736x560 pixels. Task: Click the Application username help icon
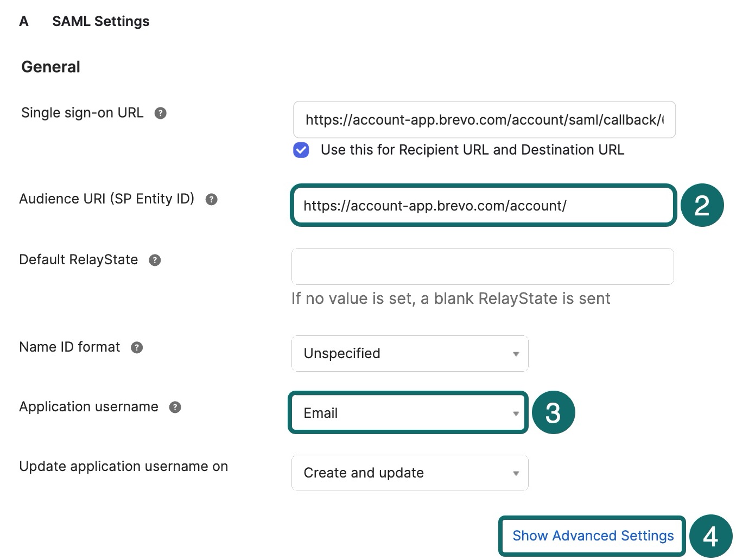coord(175,407)
